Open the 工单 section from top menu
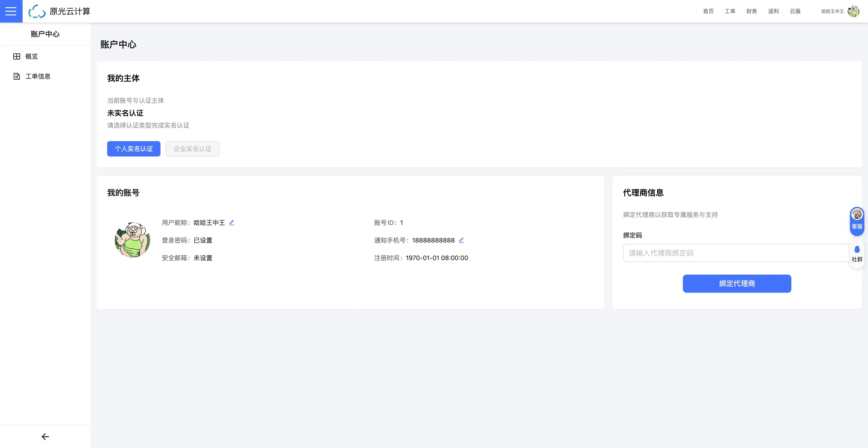This screenshot has height=448, width=868. tap(730, 11)
